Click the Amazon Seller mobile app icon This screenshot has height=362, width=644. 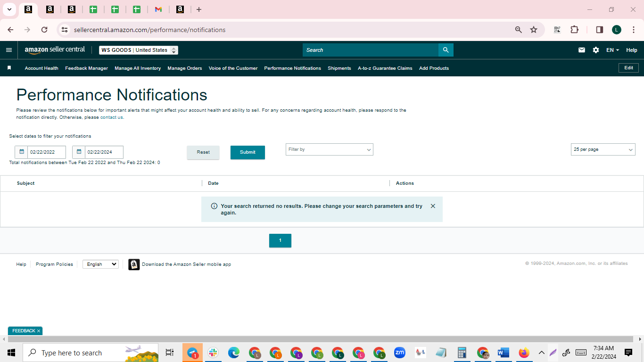tap(134, 264)
